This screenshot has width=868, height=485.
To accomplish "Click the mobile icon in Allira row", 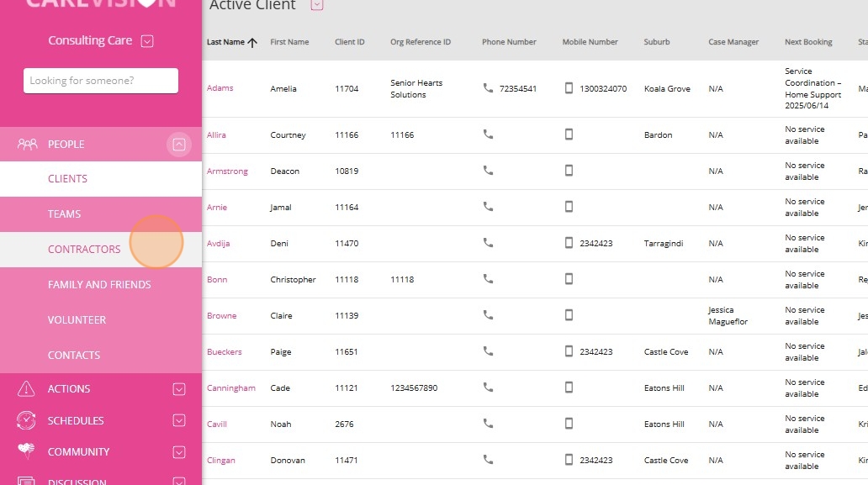I will (569, 134).
